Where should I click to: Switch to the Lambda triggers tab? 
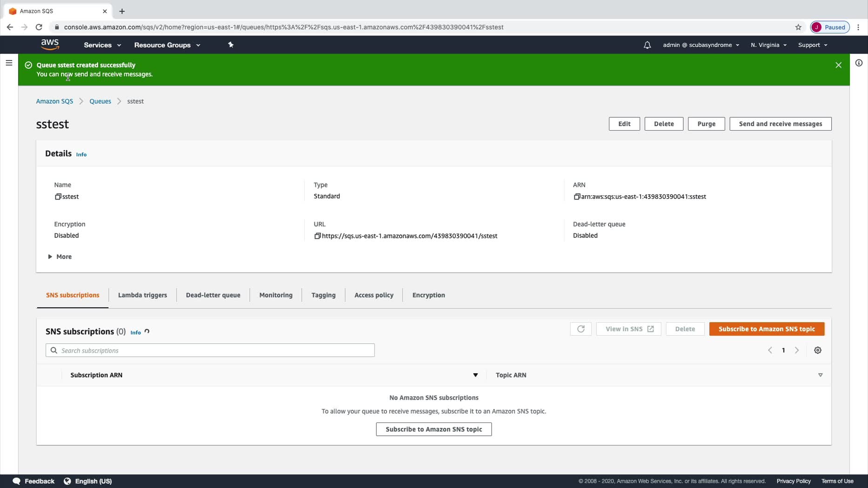click(142, 295)
